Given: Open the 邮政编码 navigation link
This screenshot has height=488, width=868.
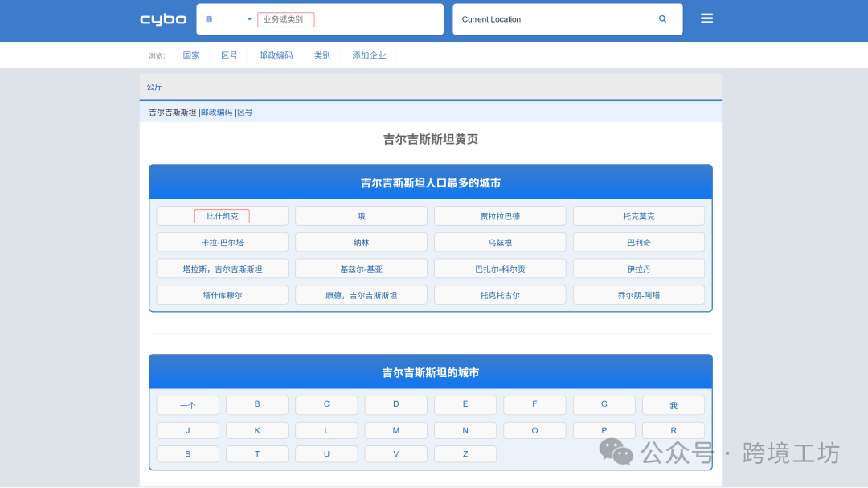Looking at the screenshot, I should [x=275, y=55].
